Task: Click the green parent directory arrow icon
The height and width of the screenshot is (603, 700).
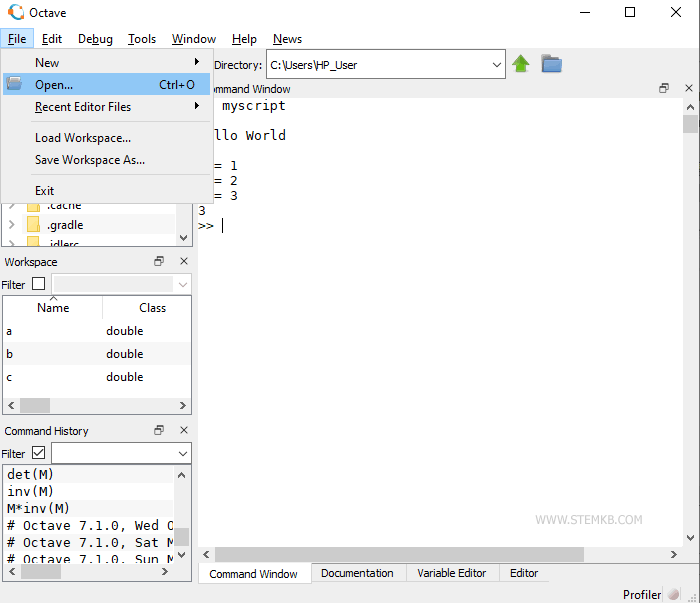Action: click(521, 64)
